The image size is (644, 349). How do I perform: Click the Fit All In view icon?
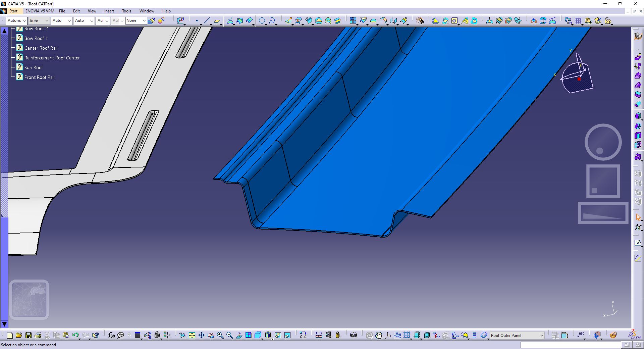coord(192,335)
